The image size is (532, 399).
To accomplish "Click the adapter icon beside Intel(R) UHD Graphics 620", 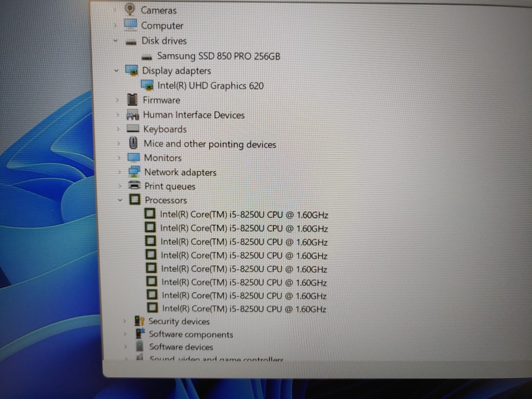I will pyautogui.click(x=147, y=85).
